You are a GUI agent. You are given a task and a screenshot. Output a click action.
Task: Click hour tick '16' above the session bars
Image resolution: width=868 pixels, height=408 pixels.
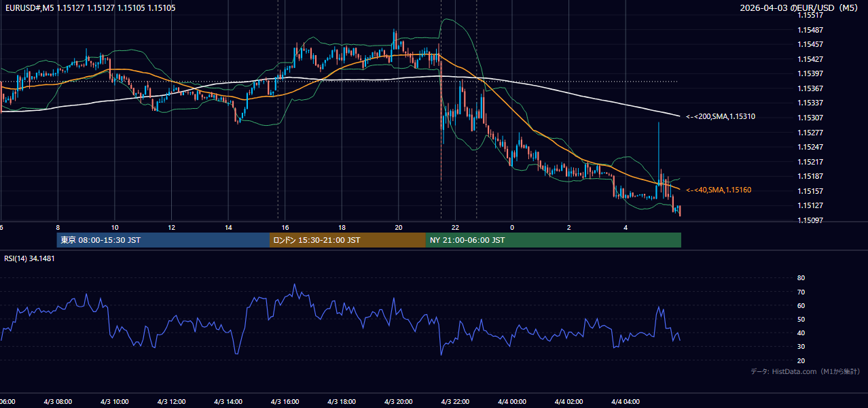(x=285, y=227)
